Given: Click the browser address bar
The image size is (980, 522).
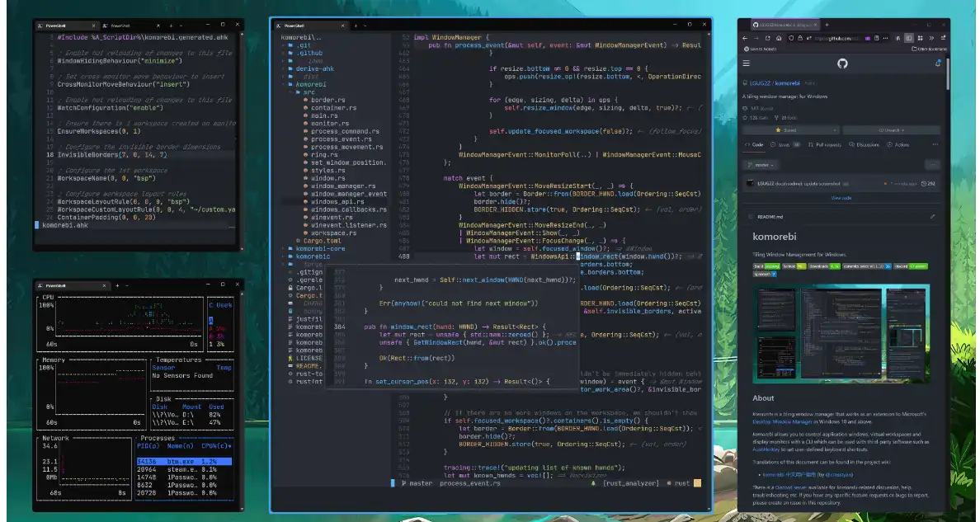Looking at the screenshot, I should [x=837, y=38].
